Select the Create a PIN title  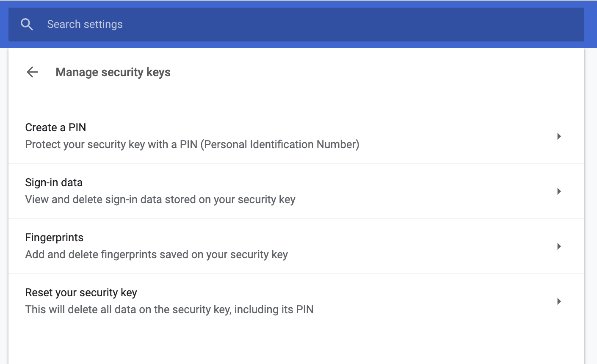55,127
